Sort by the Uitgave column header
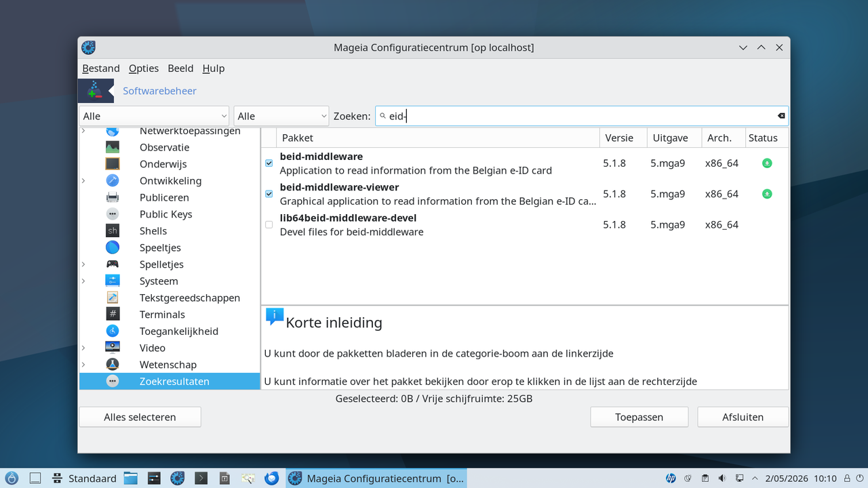This screenshot has width=868, height=488. click(x=675, y=138)
